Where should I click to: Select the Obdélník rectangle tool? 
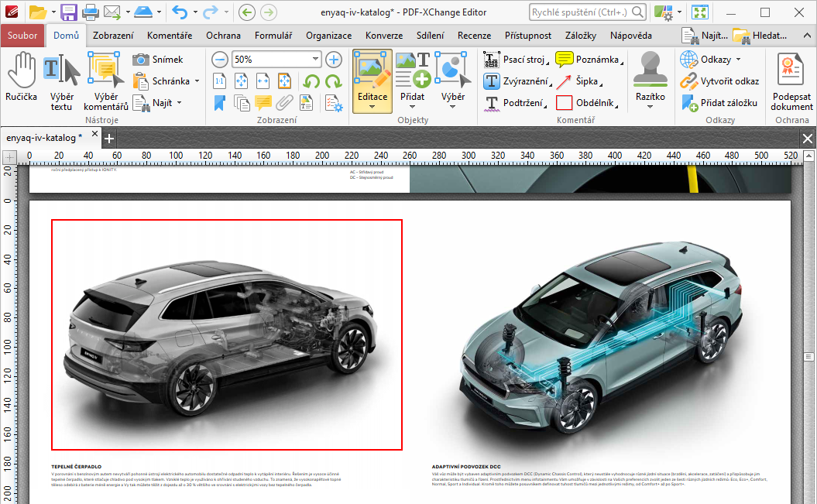[587, 103]
